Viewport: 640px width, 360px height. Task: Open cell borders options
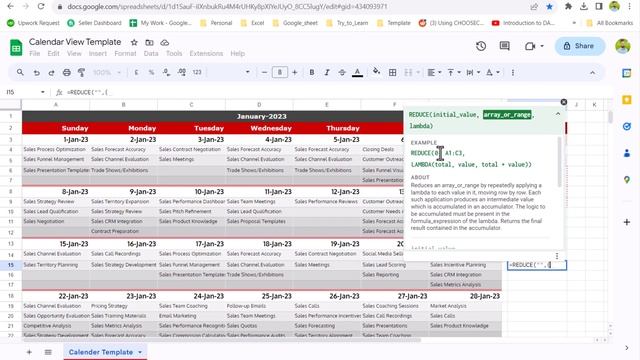pyautogui.click(x=392, y=72)
